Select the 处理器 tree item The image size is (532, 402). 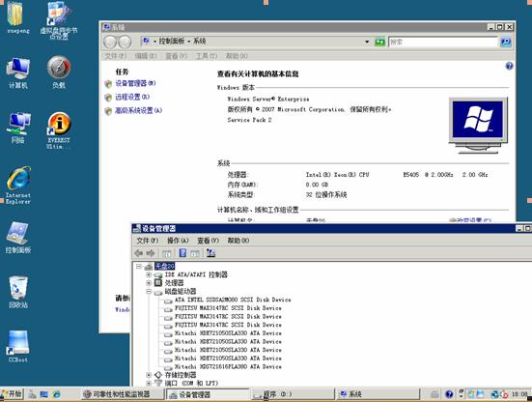pyautogui.click(x=174, y=283)
